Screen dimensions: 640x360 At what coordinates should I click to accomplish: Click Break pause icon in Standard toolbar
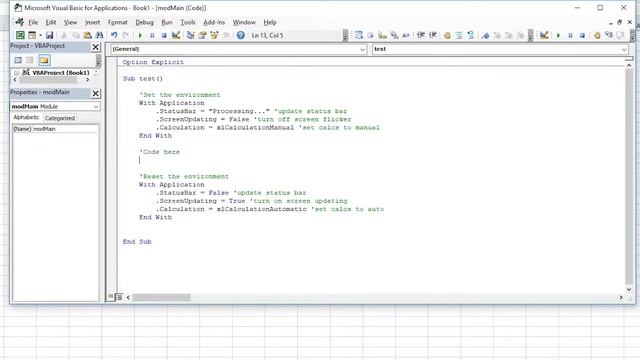152,35
